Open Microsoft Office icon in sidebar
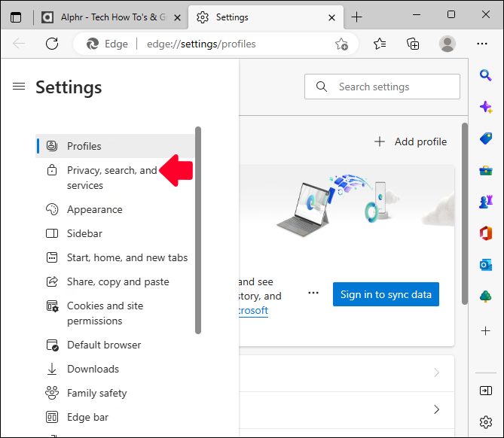Image resolution: width=504 pixels, height=438 pixels. click(486, 233)
